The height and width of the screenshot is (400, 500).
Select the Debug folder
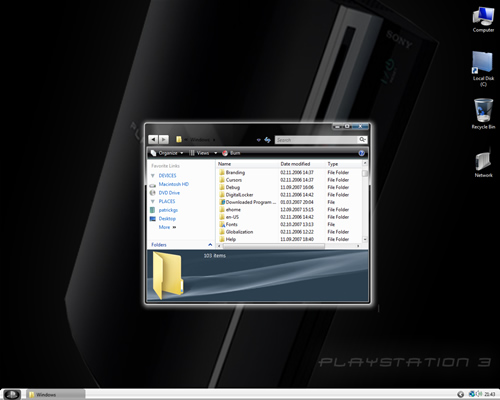pos(233,187)
